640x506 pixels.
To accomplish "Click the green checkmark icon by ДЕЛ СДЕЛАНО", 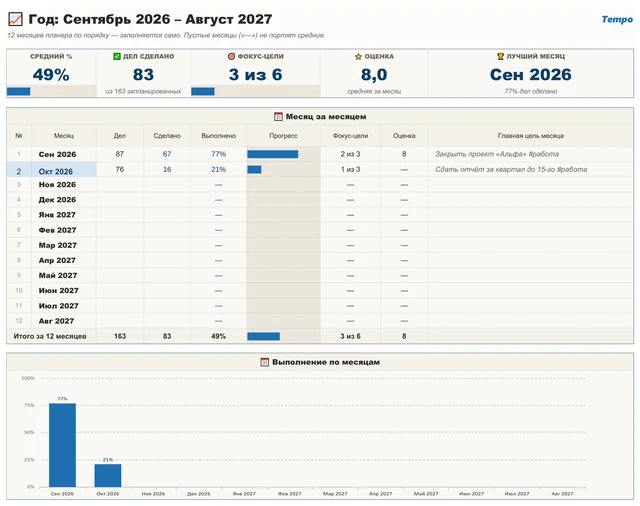I will click(x=117, y=56).
